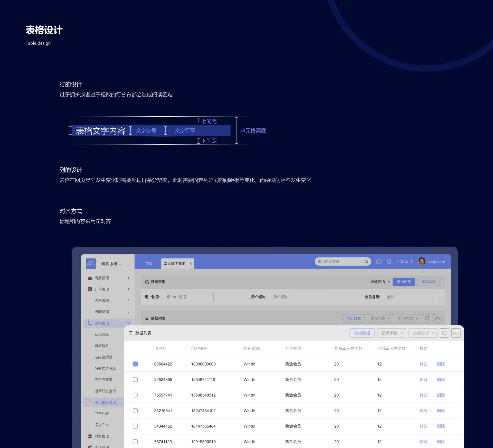Image resolution: width=493 pixels, height=448 pixels.
Task: Click the list icon beside front 数据列表 title
Action: click(x=131, y=333)
